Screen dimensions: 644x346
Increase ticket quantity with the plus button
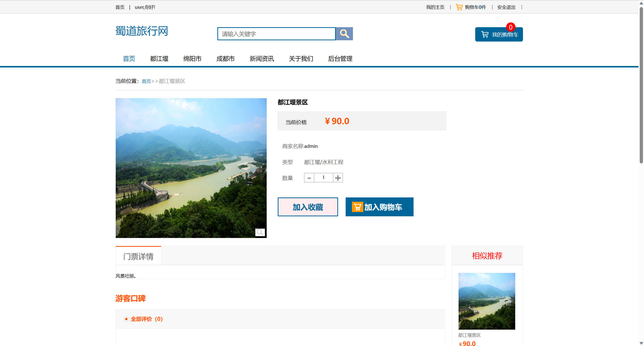(338, 178)
